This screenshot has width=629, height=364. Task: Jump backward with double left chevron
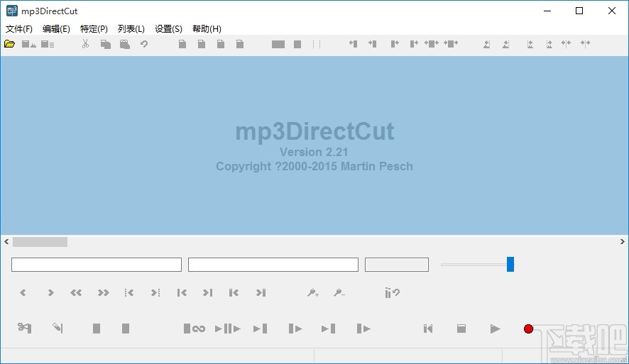pos(76,292)
